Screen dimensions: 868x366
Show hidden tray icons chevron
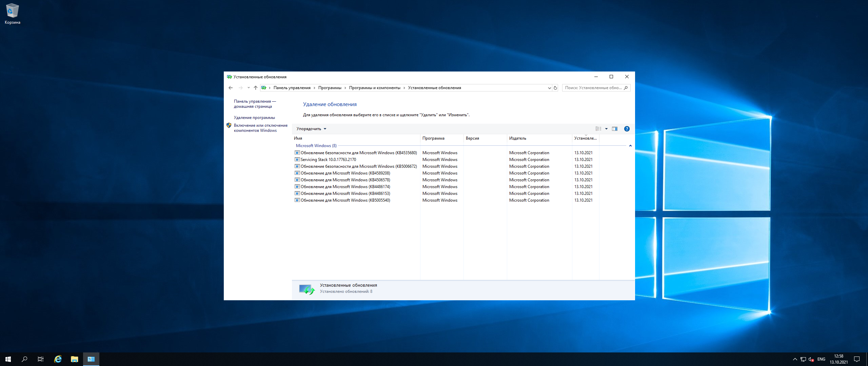795,359
